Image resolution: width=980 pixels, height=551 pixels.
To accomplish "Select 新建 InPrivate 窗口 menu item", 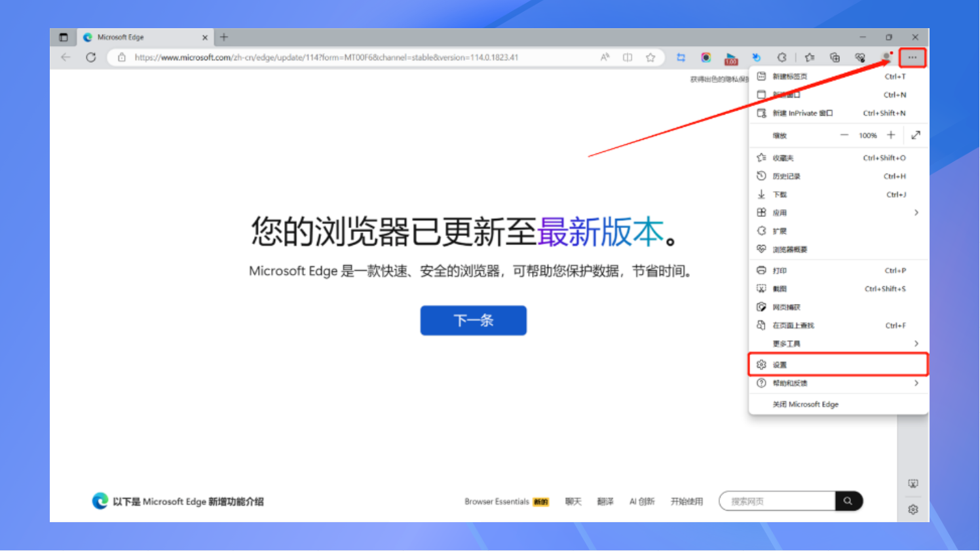I will [x=839, y=113].
